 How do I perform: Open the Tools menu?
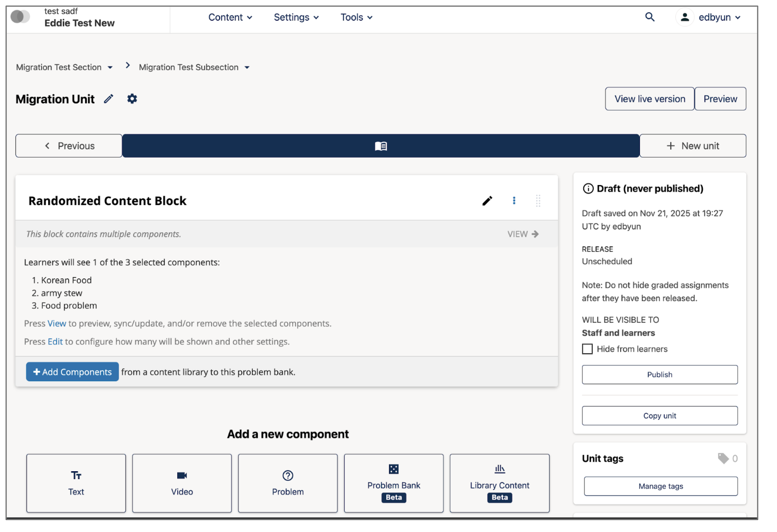(356, 17)
